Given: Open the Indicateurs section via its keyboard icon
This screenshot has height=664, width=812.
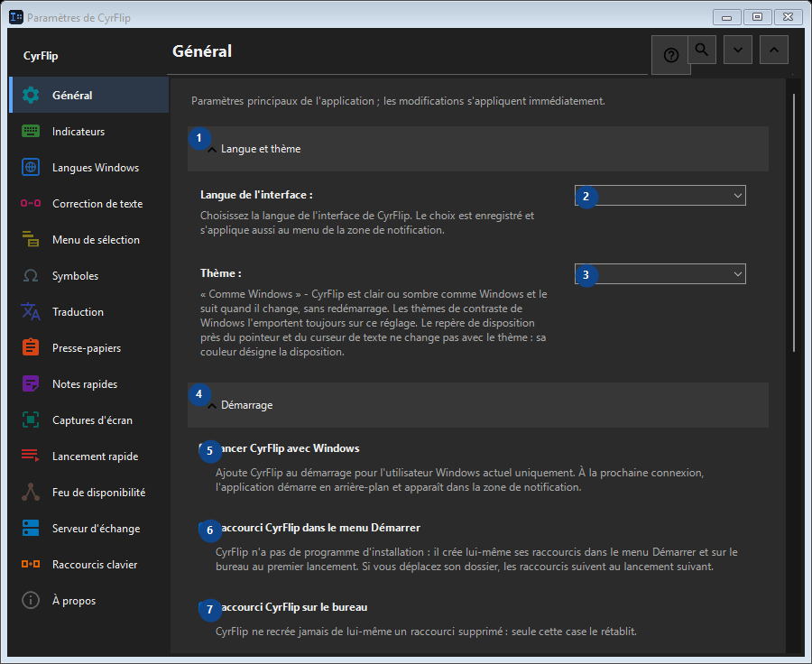Looking at the screenshot, I should click(31, 132).
